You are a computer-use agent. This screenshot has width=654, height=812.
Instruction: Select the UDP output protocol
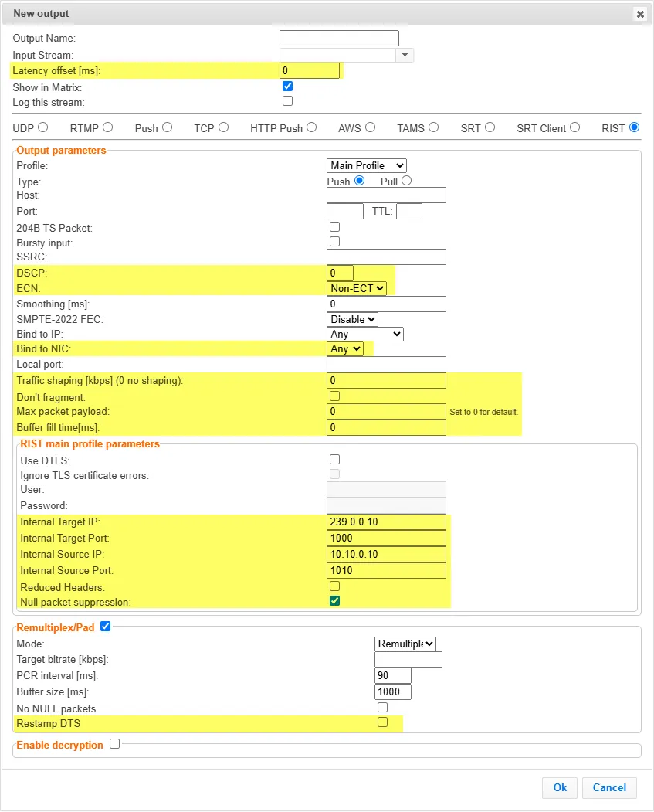coord(43,127)
